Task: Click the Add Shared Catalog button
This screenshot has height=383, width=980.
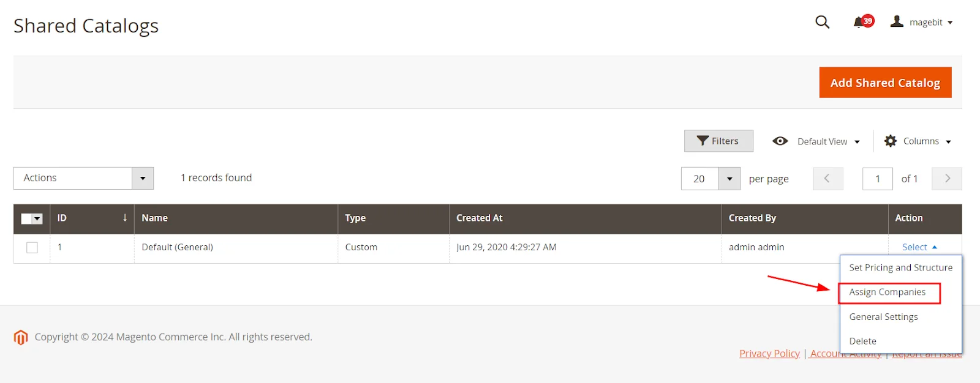Action: (884, 82)
